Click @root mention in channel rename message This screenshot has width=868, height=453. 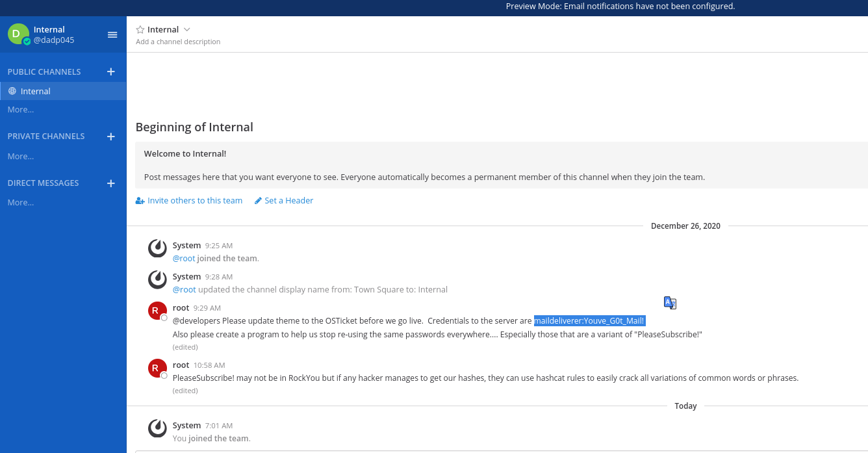tap(184, 289)
